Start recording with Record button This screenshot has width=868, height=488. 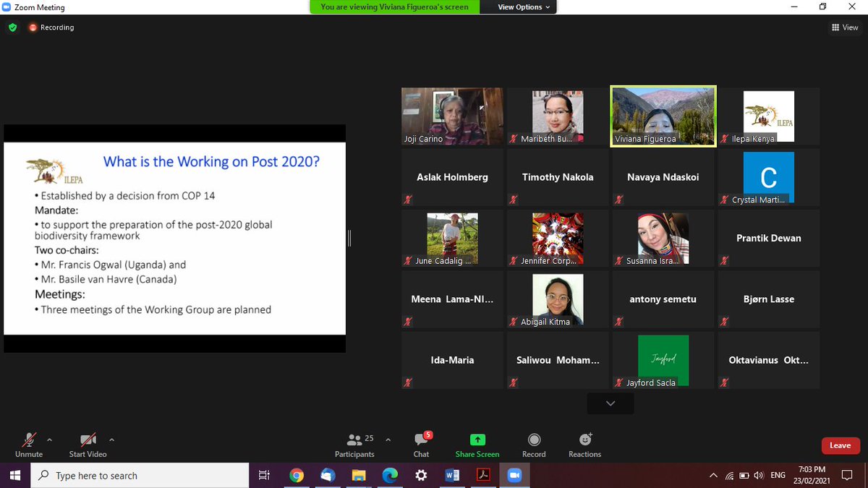tap(534, 445)
